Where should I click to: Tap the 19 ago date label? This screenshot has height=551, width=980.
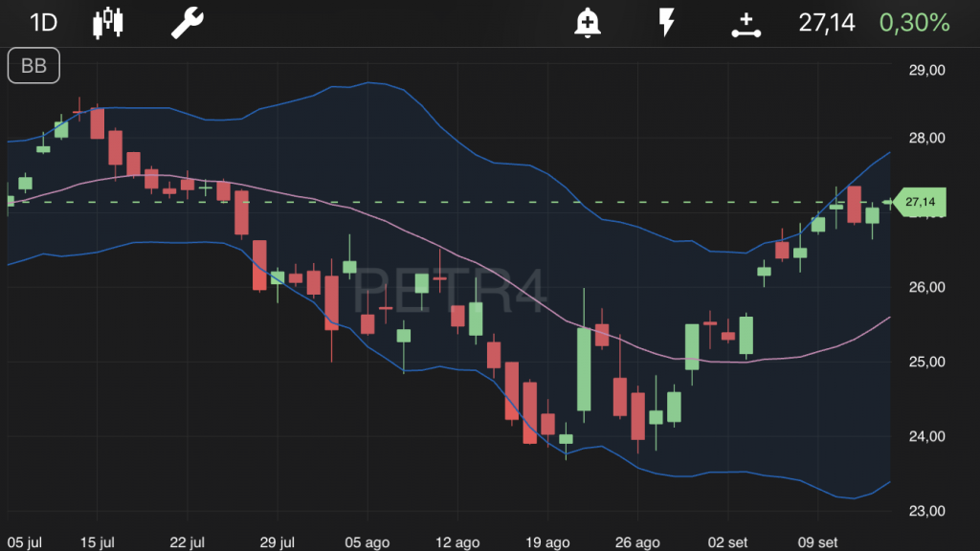[x=547, y=542]
